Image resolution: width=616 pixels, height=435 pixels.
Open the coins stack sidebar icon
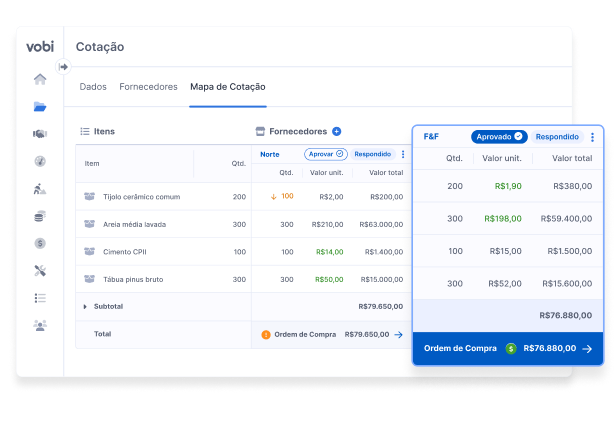(40, 216)
